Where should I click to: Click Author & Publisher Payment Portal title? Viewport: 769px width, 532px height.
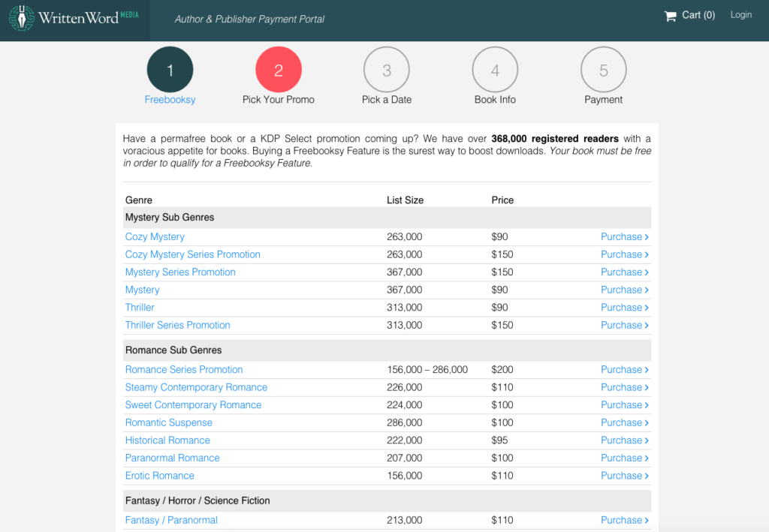coord(249,19)
